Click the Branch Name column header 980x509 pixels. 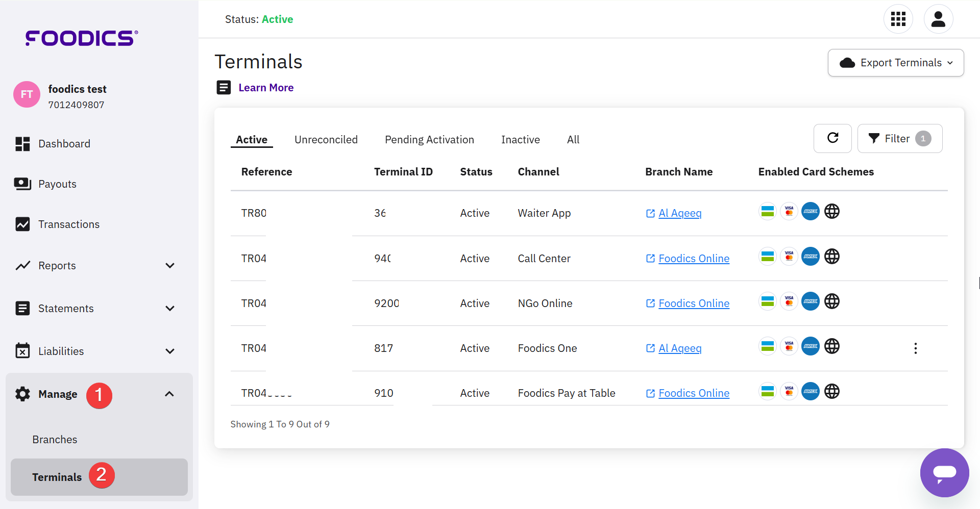pyautogui.click(x=679, y=172)
